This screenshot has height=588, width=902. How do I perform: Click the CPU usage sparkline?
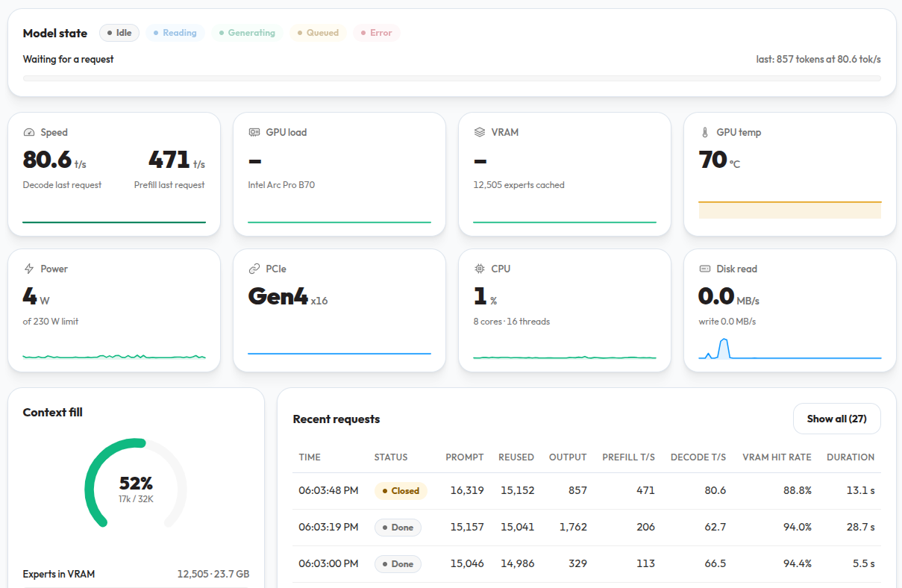pyautogui.click(x=565, y=356)
